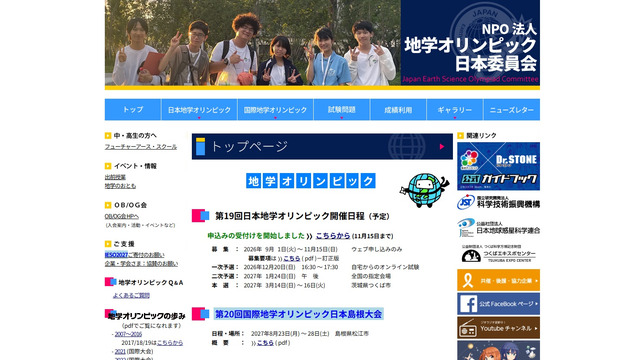Open the 2007~2016 history PDF link

tap(128, 334)
